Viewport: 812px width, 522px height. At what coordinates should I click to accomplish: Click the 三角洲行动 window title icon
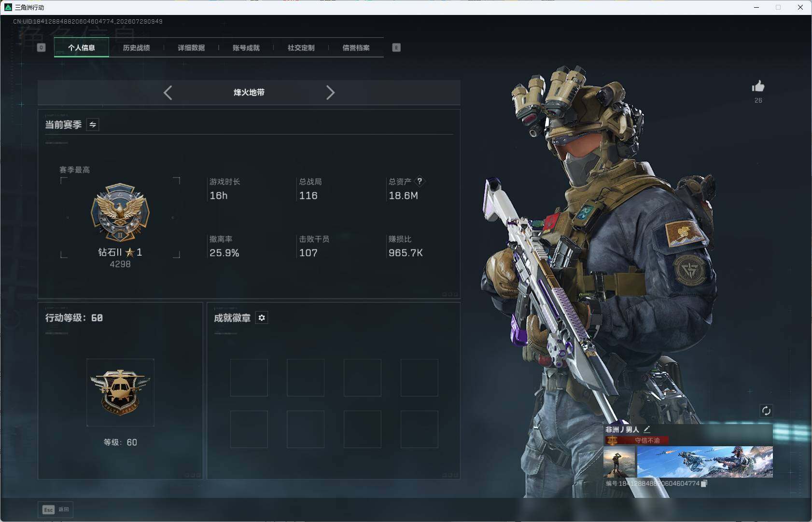(8, 7)
